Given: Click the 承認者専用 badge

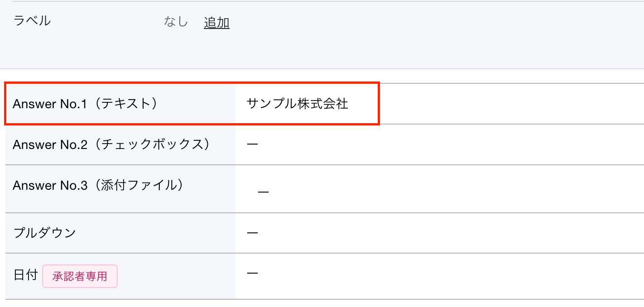Looking at the screenshot, I should (80, 276).
